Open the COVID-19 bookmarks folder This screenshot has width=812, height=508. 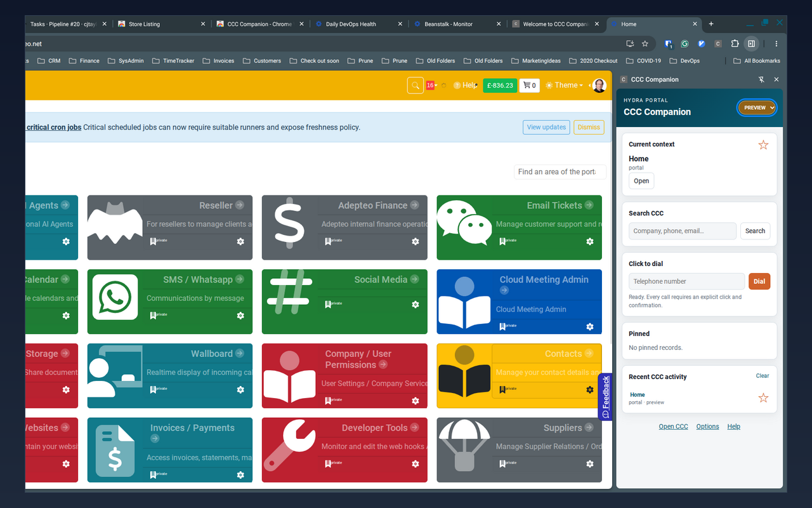pos(643,61)
